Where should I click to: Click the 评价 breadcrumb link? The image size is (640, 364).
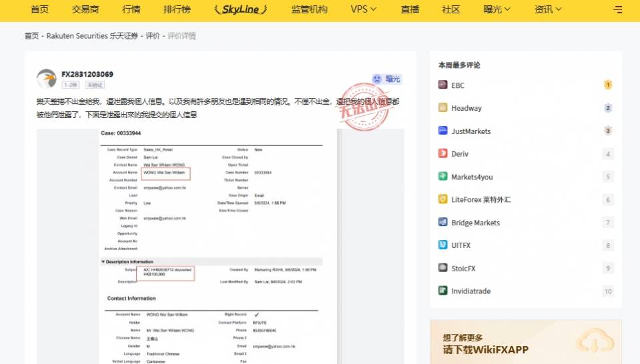[153, 36]
